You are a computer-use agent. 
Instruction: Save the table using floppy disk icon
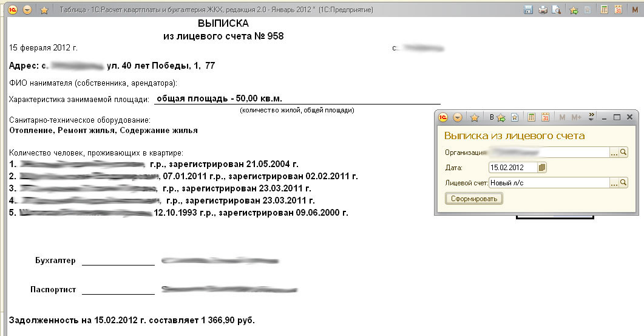(x=529, y=10)
